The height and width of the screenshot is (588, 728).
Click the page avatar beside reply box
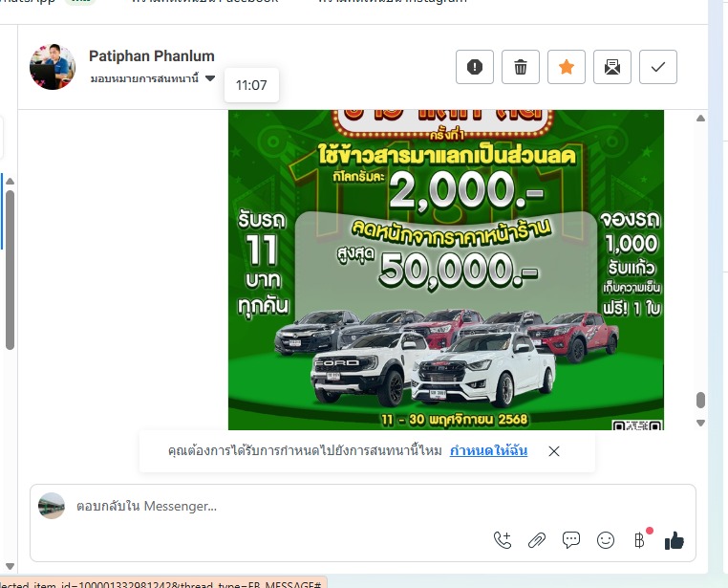pyautogui.click(x=52, y=506)
